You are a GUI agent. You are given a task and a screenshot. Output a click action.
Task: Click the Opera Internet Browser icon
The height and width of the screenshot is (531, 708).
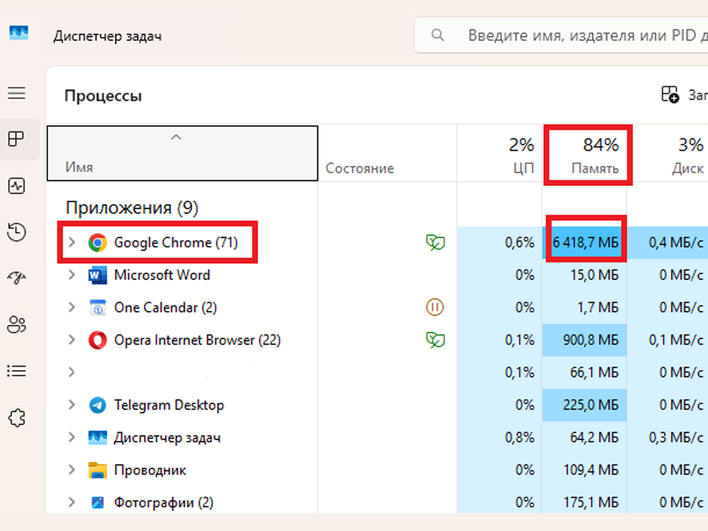(98, 340)
